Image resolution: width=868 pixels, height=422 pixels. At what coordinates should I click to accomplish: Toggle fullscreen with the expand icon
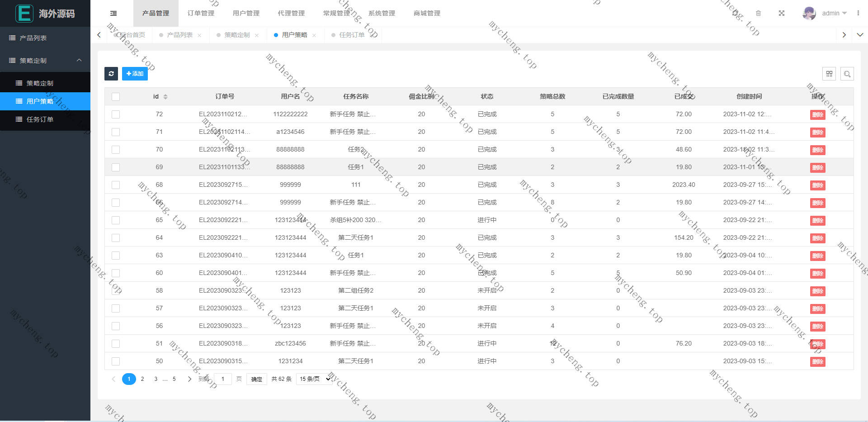click(x=781, y=14)
